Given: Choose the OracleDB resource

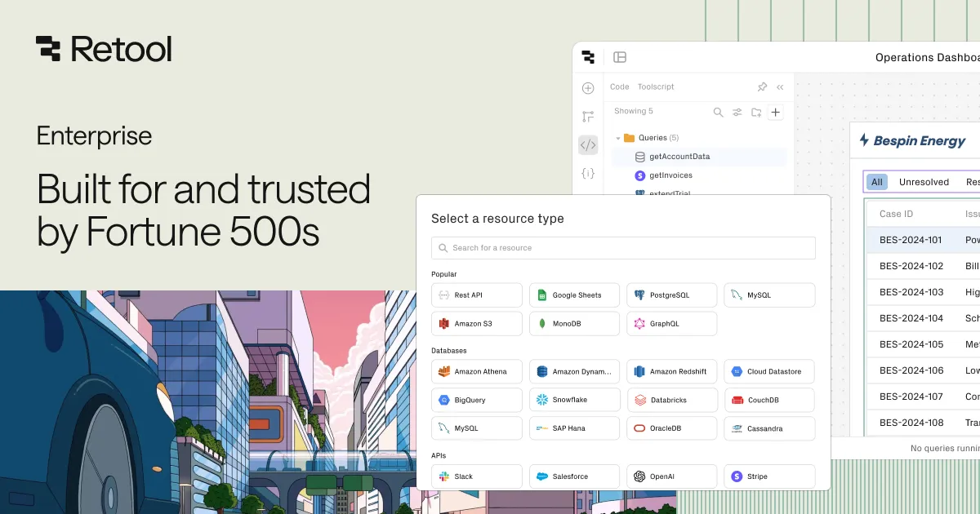Looking at the screenshot, I should (x=672, y=428).
